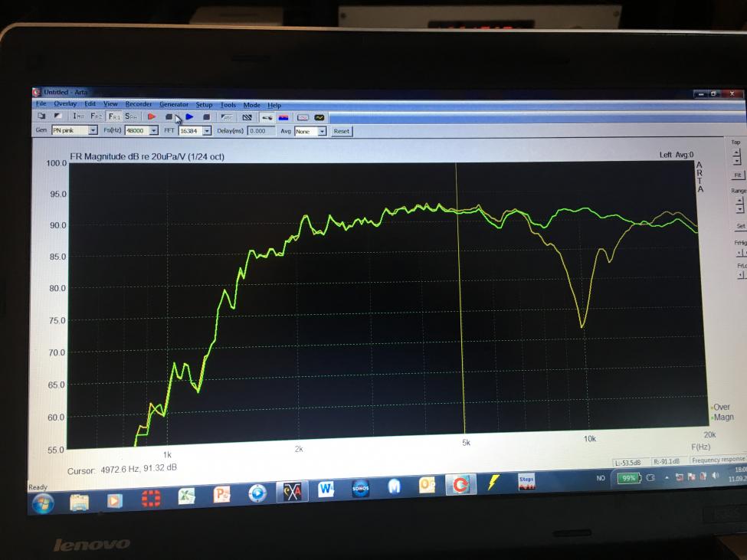Click the black-white gradient toolbar icon

pos(57,115)
